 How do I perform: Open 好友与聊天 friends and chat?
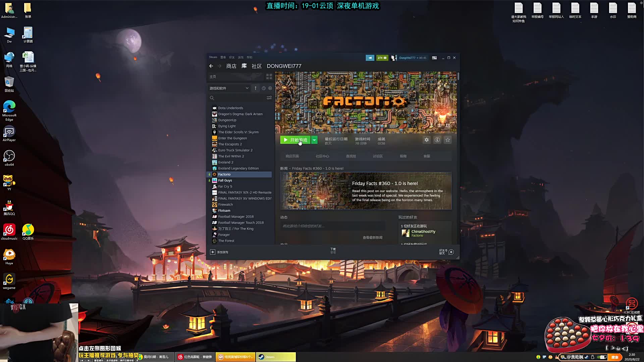pos(446,252)
